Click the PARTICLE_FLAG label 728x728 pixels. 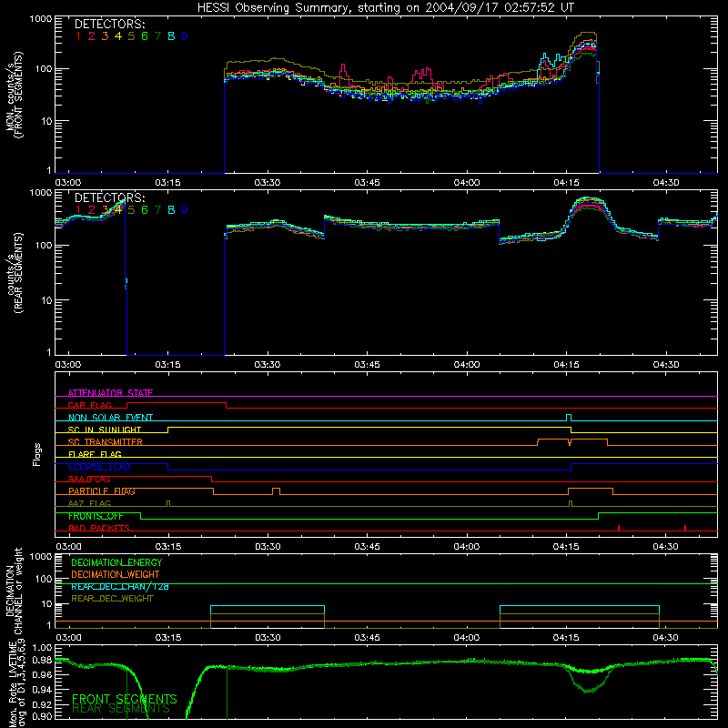tap(102, 491)
